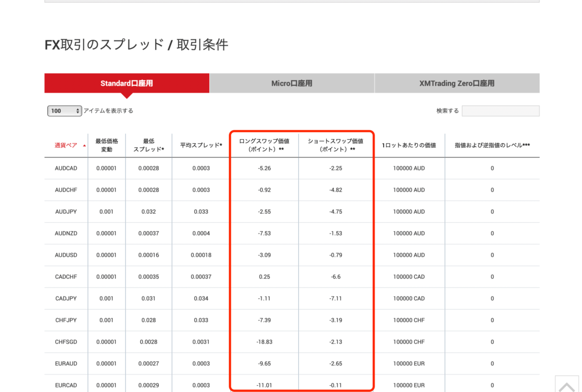Open the 100 items-per-page dropdown
This screenshot has width=582, height=392.
[x=64, y=111]
